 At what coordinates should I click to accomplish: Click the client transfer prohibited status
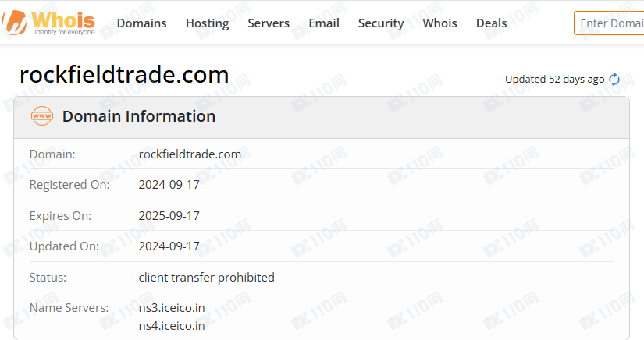click(x=206, y=277)
